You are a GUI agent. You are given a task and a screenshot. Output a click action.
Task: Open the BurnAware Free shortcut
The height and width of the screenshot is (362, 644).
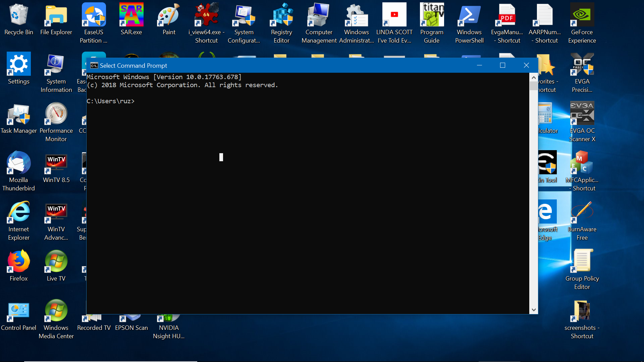point(582,213)
